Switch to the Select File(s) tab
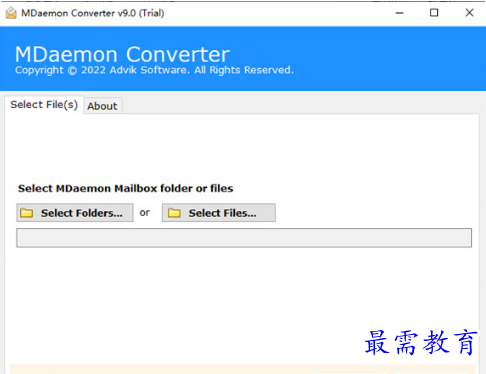The height and width of the screenshot is (374, 486). click(x=44, y=105)
